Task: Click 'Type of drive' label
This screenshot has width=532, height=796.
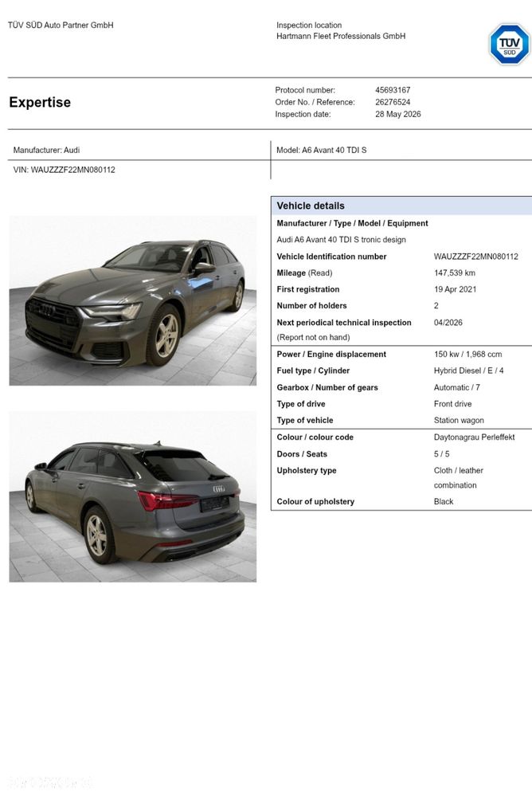Action: click(x=300, y=404)
